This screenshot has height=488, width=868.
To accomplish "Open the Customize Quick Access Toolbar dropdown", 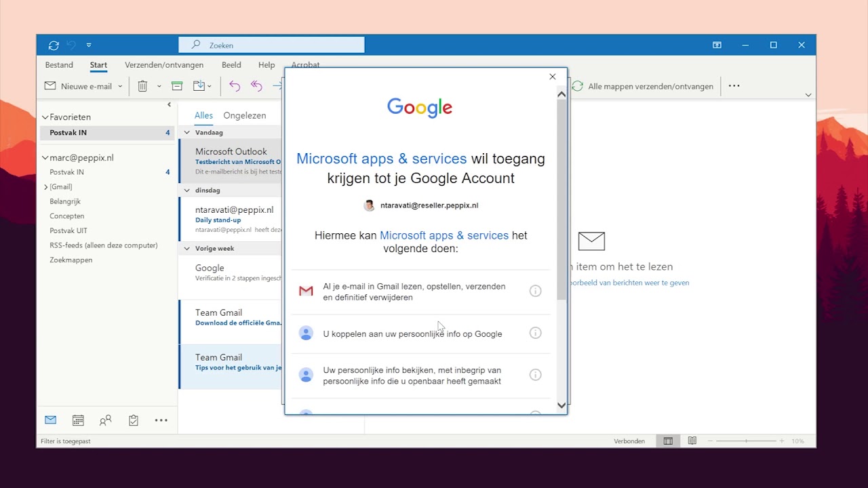I will pyautogui.click(x=89, y=45).
